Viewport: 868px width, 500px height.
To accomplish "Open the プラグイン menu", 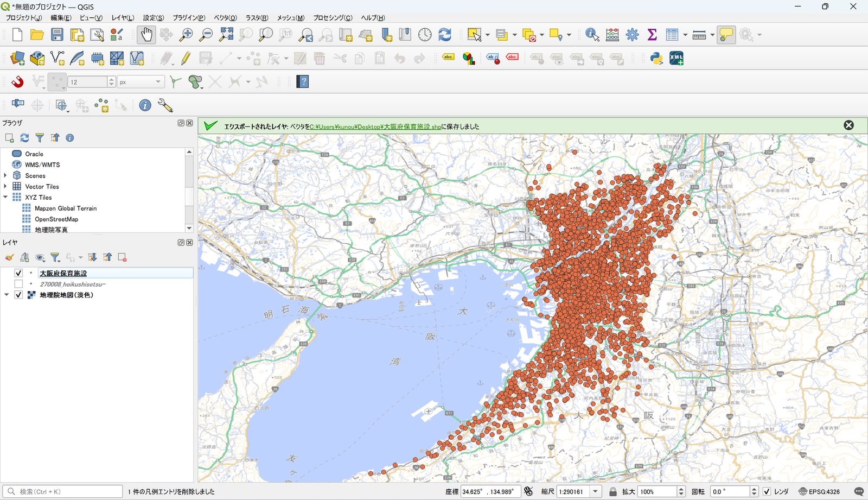I will pos(189,18).
